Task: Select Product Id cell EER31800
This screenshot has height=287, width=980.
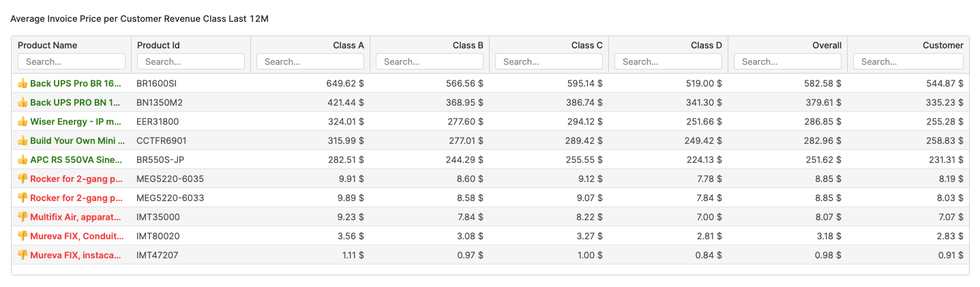Action: click(x=158, y=121)
